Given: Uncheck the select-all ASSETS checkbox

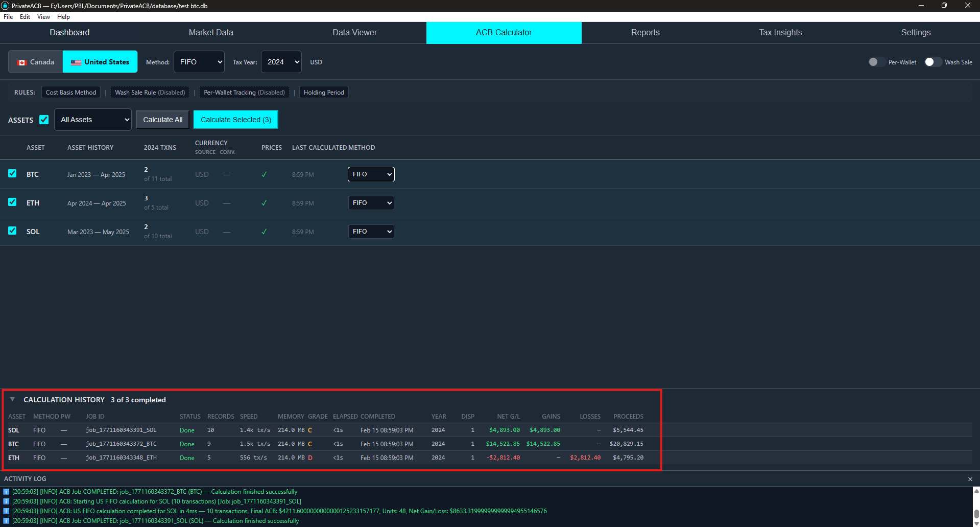Looking at the screenshot, I should 44,120.
